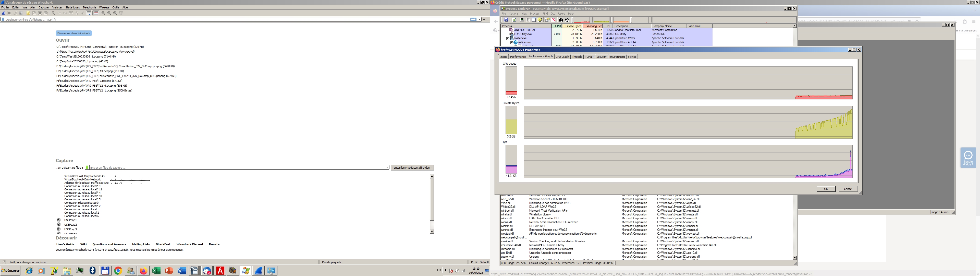The height and width of the screenshot is (276, 980).
Task: Apply the display filter arrow button
Action: click(x=473, y=19)
